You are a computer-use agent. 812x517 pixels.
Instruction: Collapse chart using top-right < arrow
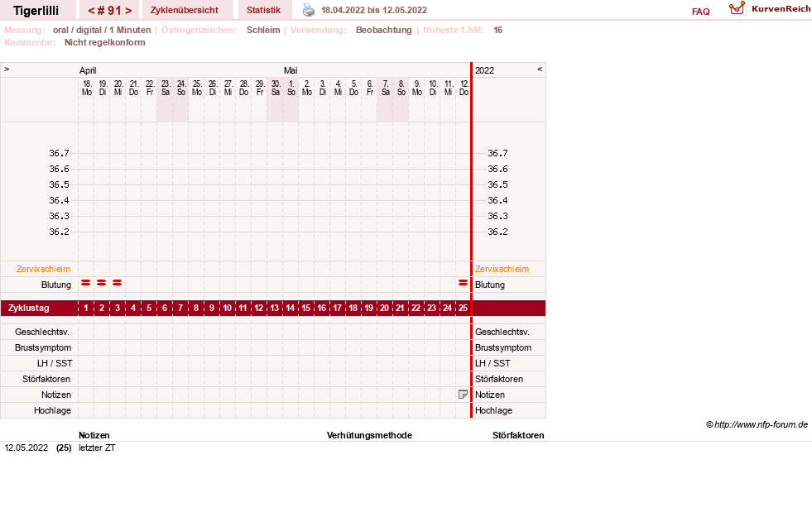tap(540, 69)
